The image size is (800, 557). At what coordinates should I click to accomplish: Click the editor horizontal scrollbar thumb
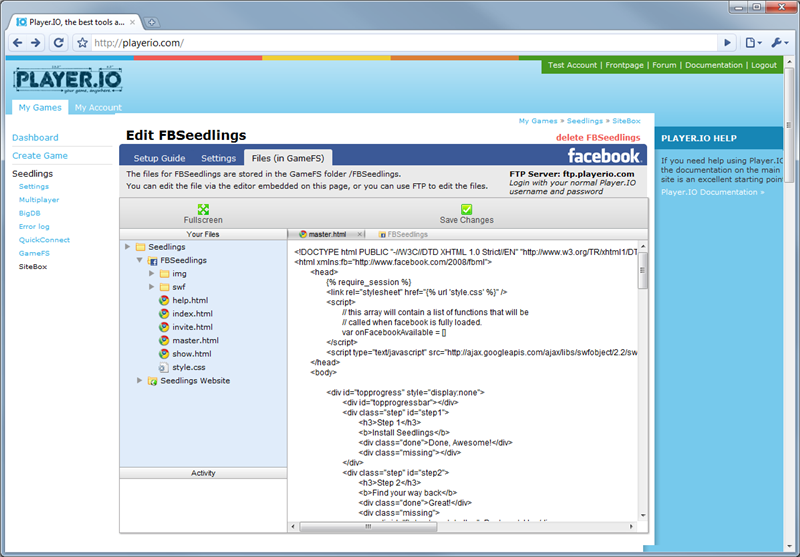point(368,526)
